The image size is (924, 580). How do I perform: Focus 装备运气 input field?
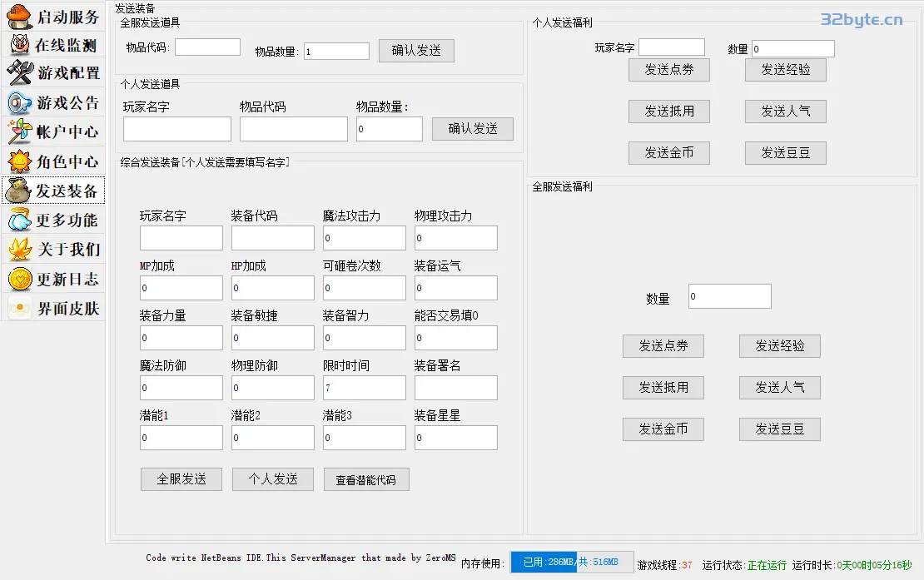[456, 288]
